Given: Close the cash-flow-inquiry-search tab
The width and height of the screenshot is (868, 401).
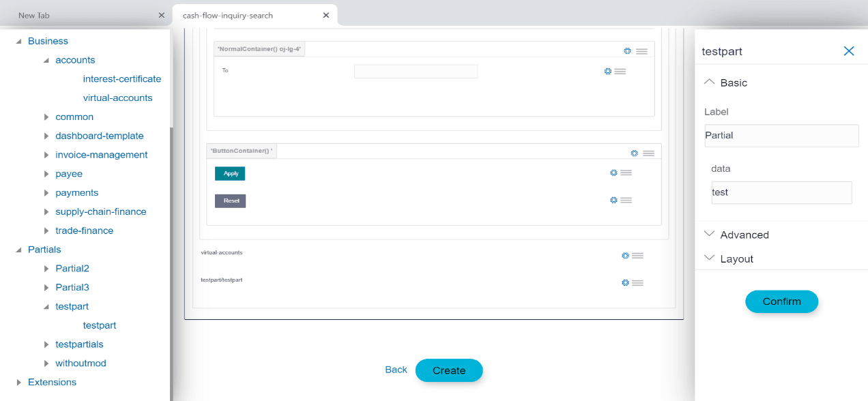Looking at the screenshot, I should [x=326, y=15].
